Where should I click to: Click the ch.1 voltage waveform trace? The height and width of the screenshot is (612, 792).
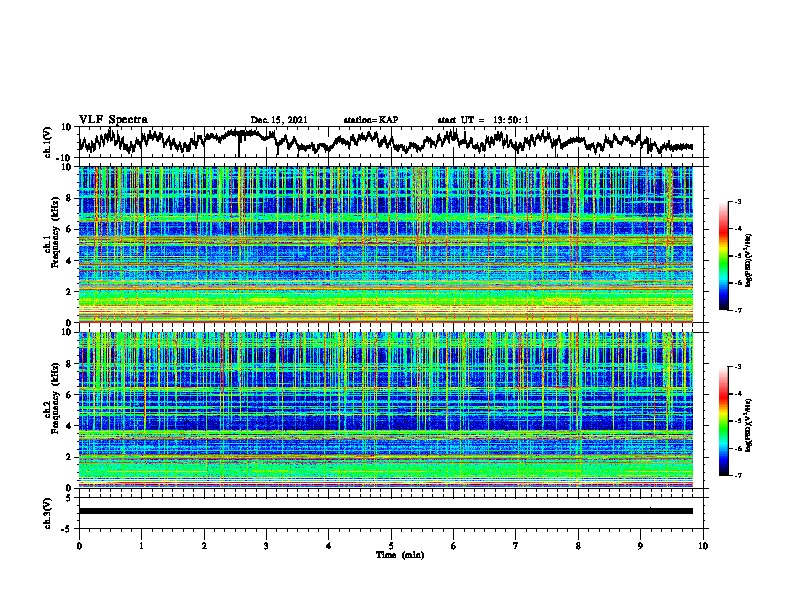pyautogui.click(x=386, y=141)
